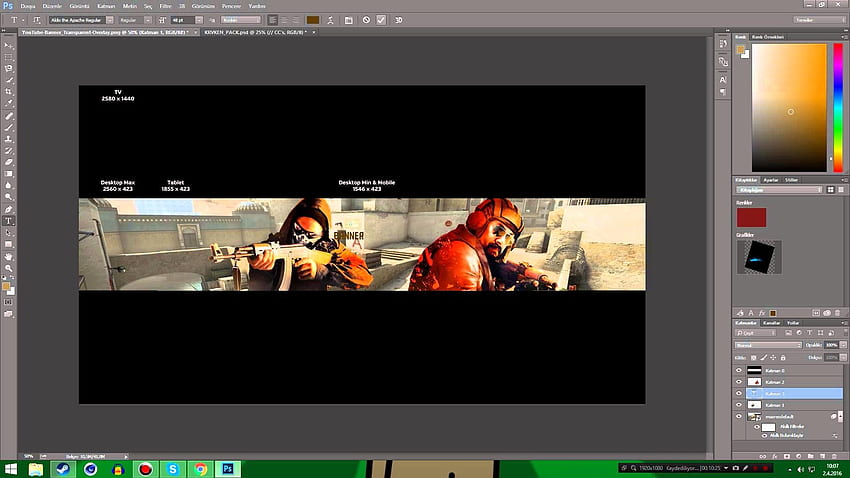Select the Crop tool
The width and height of the screenshot is (850, 478).
click(9, 92)
